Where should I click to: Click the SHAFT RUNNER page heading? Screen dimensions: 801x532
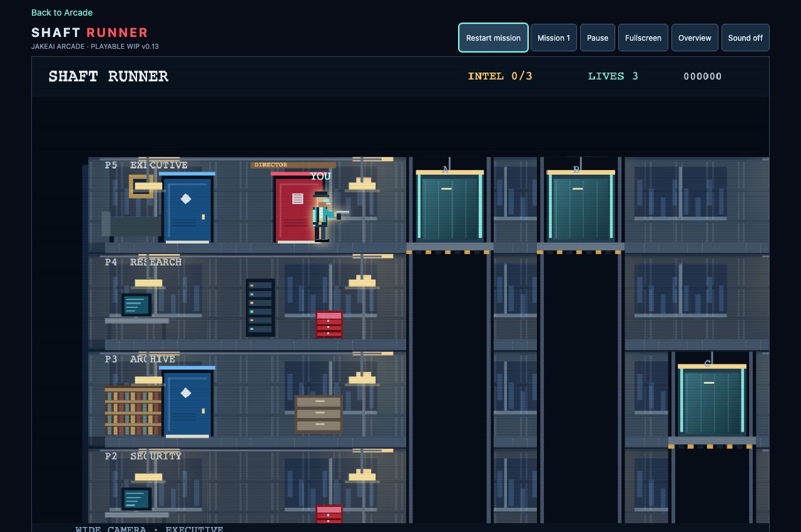pos(90,33)
